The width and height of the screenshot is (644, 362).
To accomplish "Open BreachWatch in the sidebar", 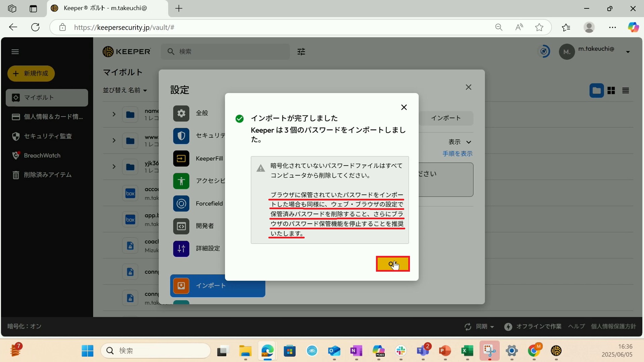I will (x=42, y=156).
